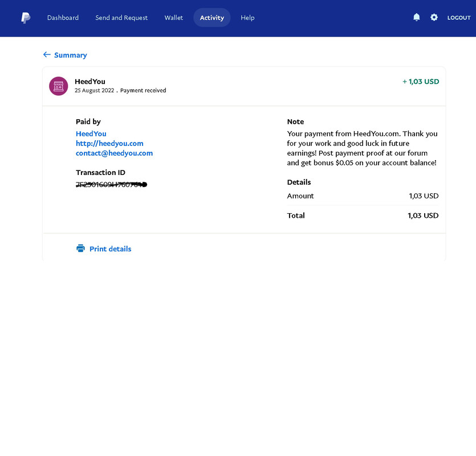Screen dimensions: 476x456
Task: Click the Note heading
Action: pyautogui.click(x=295, y=122)
